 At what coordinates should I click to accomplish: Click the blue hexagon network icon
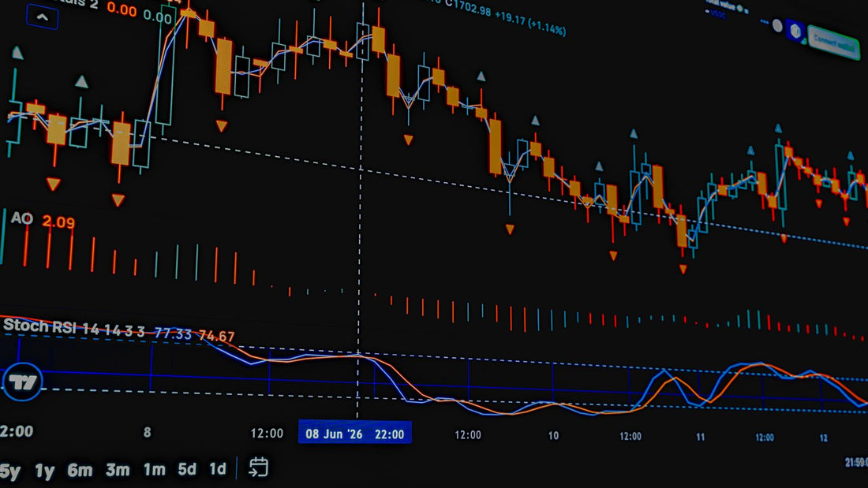(795, 31)
